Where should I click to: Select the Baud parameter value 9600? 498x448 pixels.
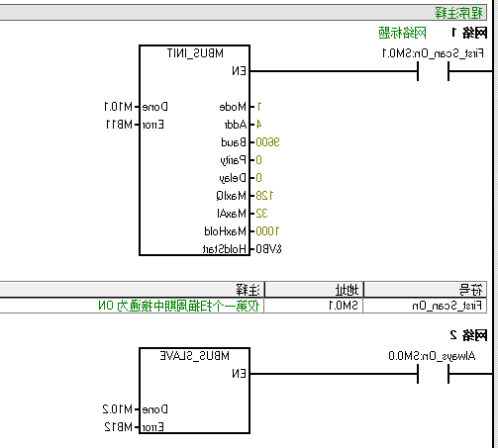pos(267,142)
